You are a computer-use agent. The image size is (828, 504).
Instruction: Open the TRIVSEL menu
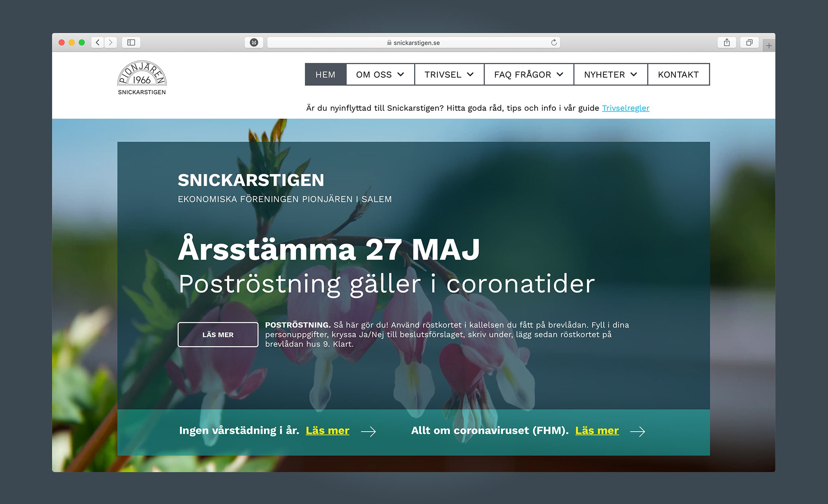(449, 75)
